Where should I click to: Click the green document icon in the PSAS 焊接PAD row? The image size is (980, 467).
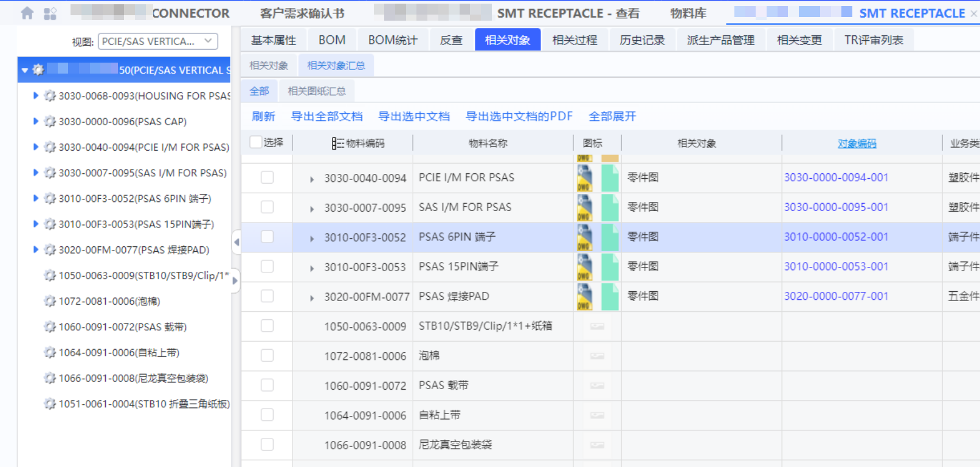[610, 297]
